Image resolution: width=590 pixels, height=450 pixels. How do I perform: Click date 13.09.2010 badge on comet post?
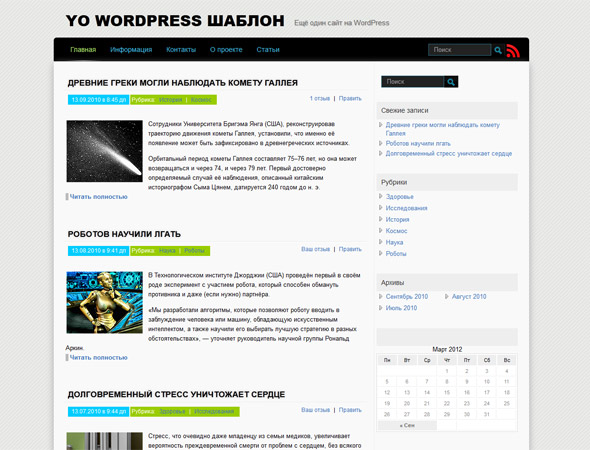coord(99,100)
